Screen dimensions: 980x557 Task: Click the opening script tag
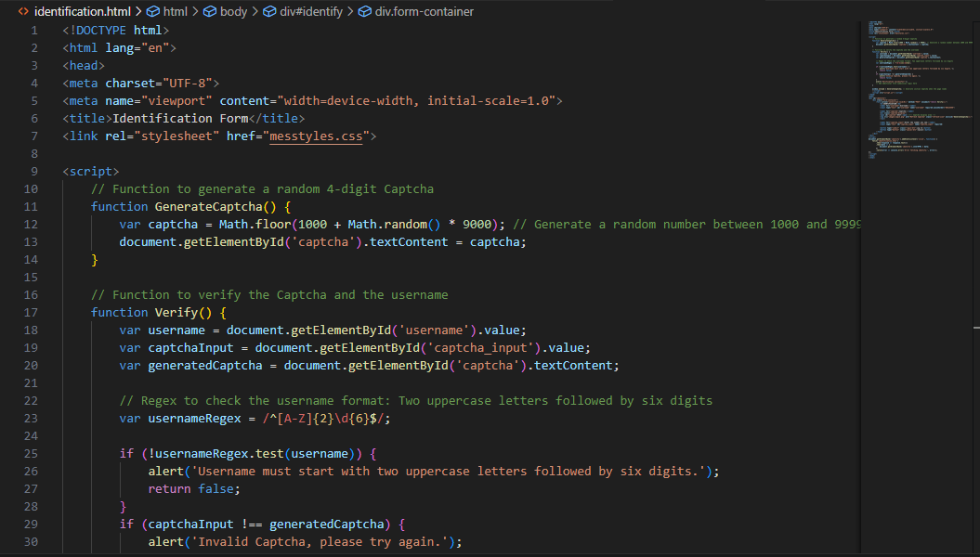coord(91,171)
